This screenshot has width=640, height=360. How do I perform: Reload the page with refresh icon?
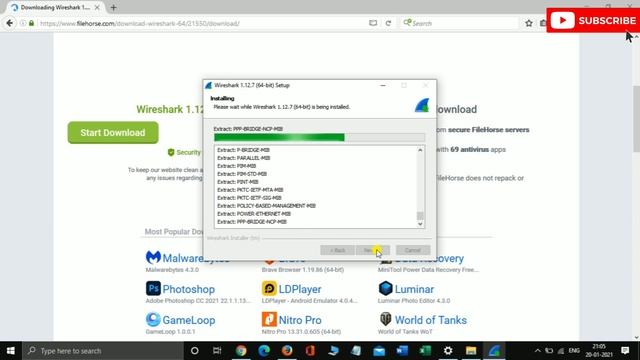point(388,23)
